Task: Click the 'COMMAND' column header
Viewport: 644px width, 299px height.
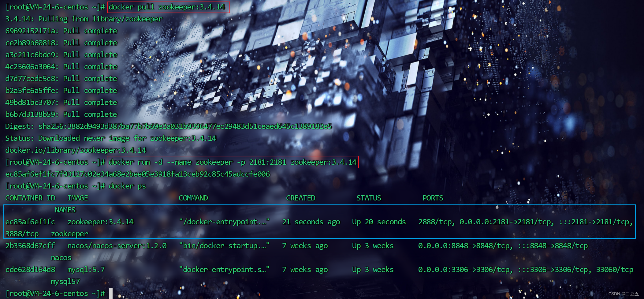Action: pos(193,198)
